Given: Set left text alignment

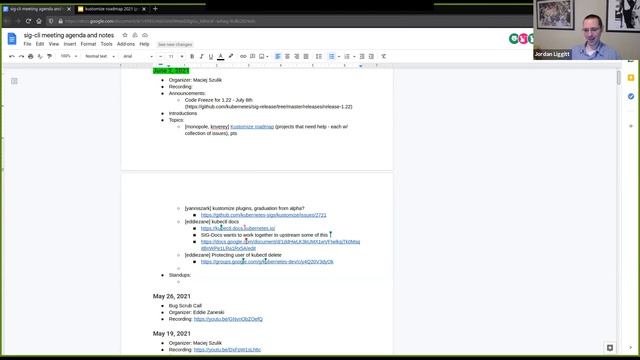Looking at the screenshot, I should click(278, 56).
